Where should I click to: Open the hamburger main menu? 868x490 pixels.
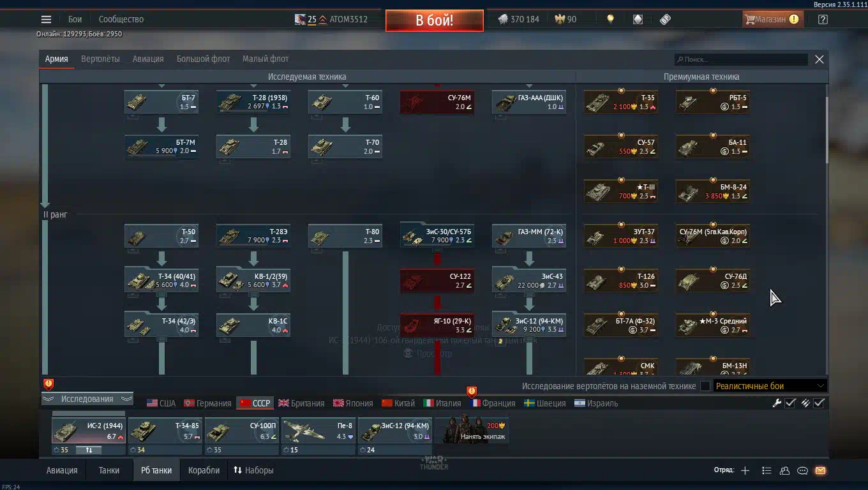pyautogui.click(x=46, y=19)
